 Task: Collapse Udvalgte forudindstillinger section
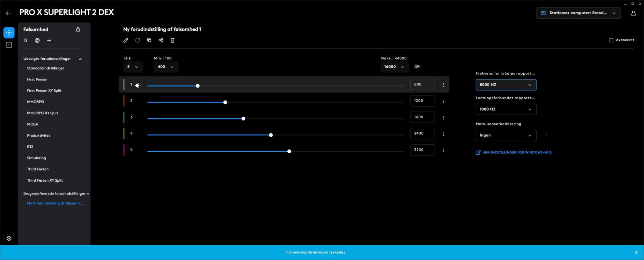pyautogui.click(x=80, y=59)
